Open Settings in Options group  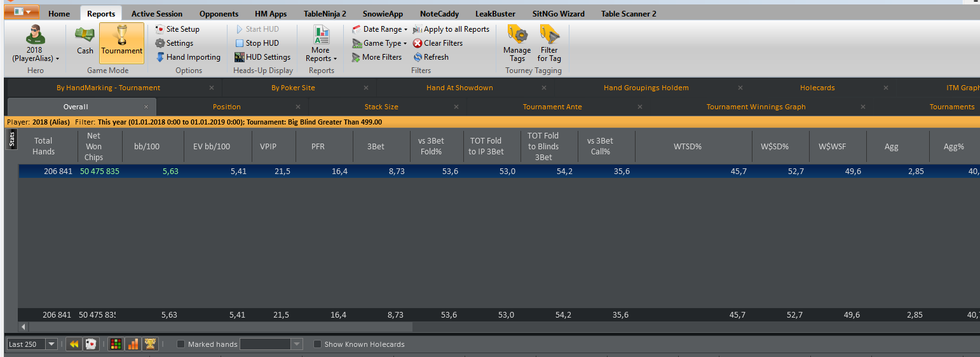point(174,43)
